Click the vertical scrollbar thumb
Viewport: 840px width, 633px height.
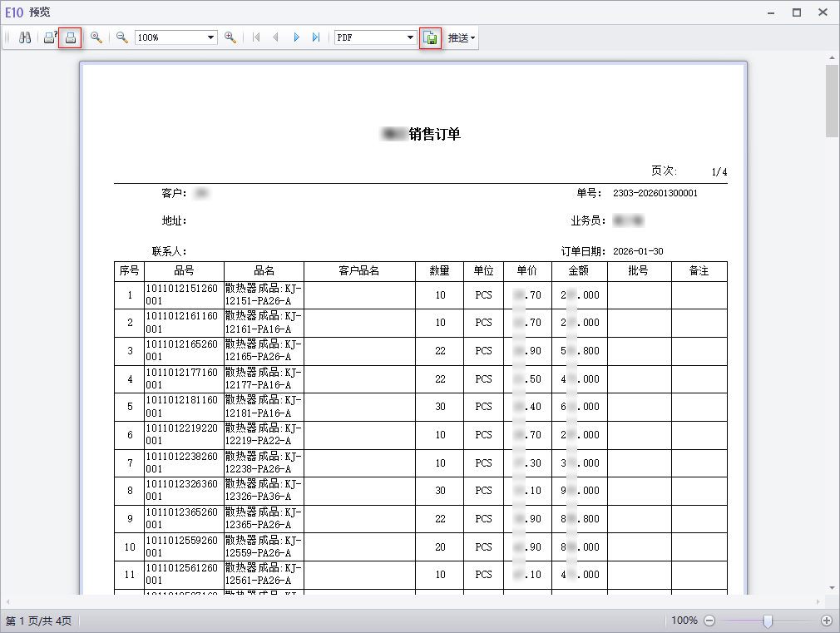[832, 100]
